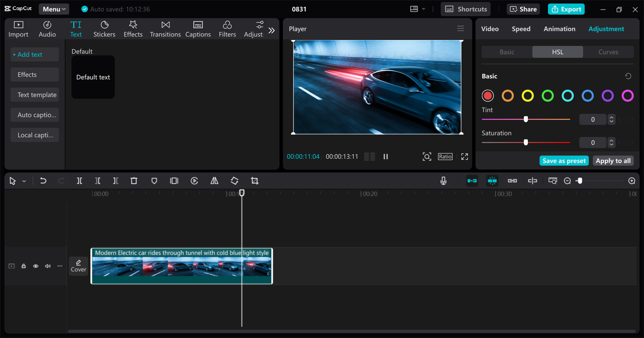Open track more options ellipsis
The image size is (644, 338).
[x=60, y=266]
